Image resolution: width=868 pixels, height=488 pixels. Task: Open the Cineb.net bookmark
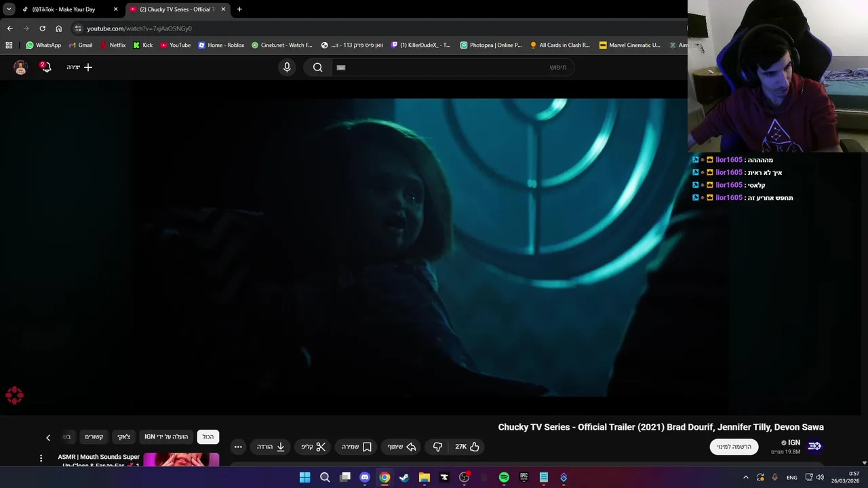point(281,45)
